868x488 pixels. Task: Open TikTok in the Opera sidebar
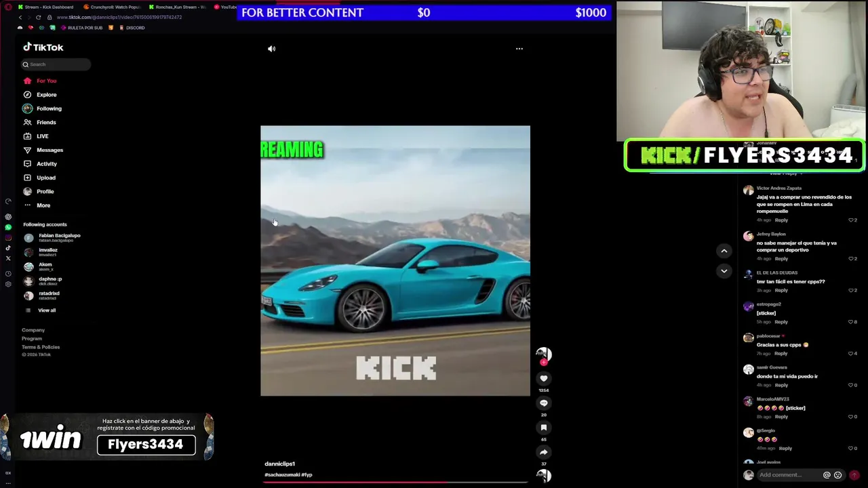coord(8,248)
